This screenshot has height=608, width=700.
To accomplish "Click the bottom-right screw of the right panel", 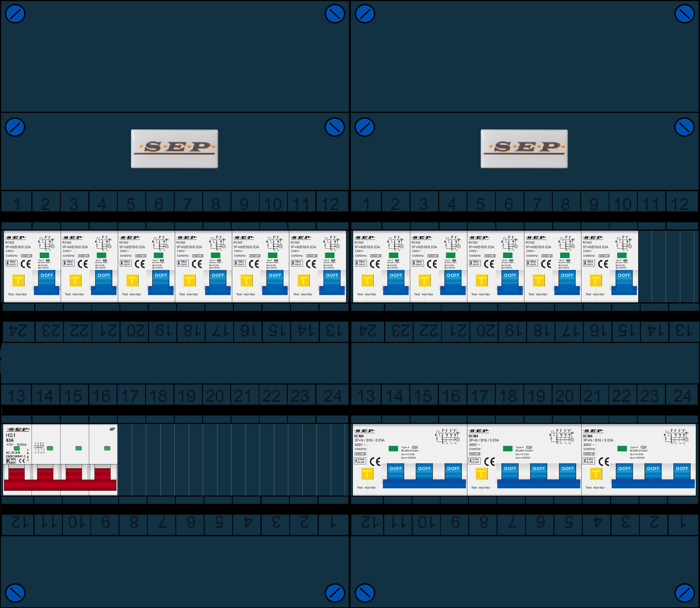I will coord(684,593).
